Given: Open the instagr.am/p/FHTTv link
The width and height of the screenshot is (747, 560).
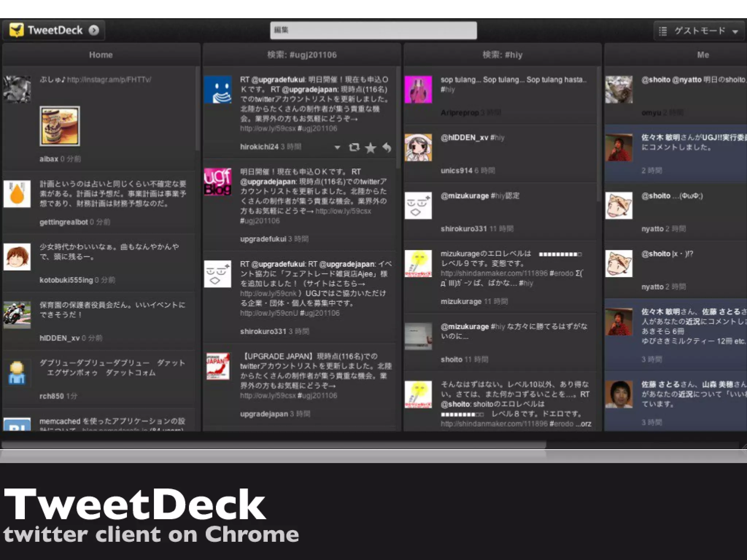Looking at the screenshot, I should (x=109, y=79).
